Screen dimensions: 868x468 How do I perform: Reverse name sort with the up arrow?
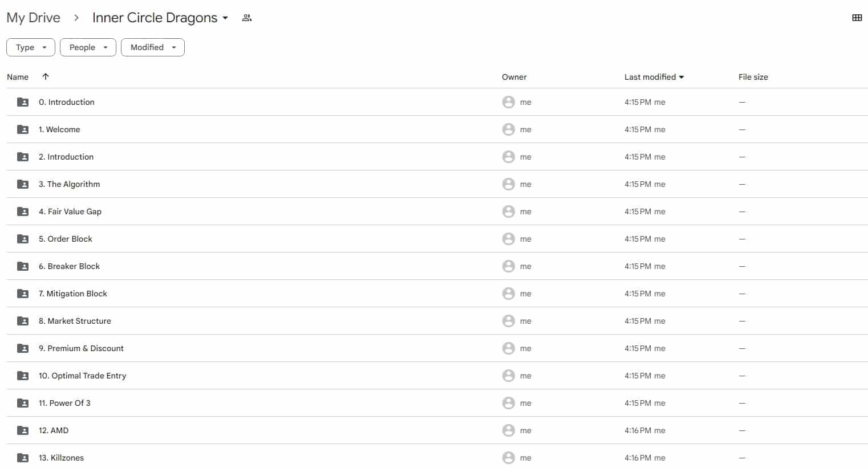point(46,76)
